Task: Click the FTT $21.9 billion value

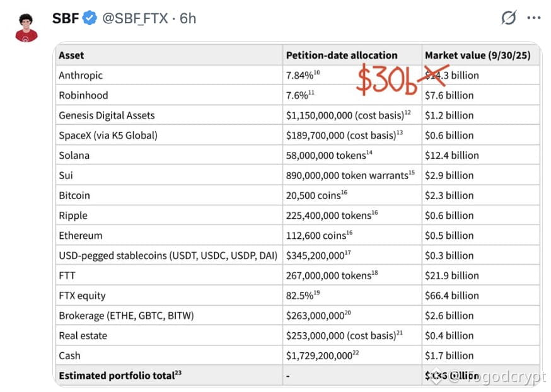Action: click(452, 275)
